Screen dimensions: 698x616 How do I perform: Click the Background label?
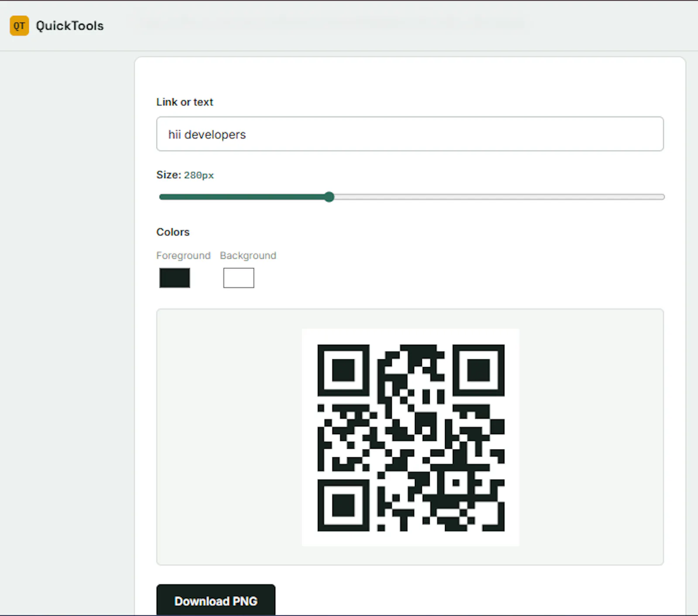click(x=248, y=255)
